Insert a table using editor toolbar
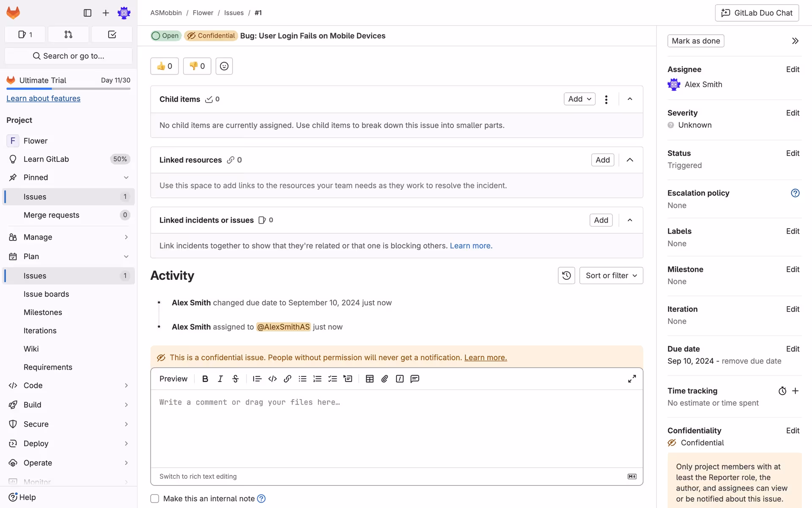Image resolution: width=812 pixels, height=508 pixels. 370,379
